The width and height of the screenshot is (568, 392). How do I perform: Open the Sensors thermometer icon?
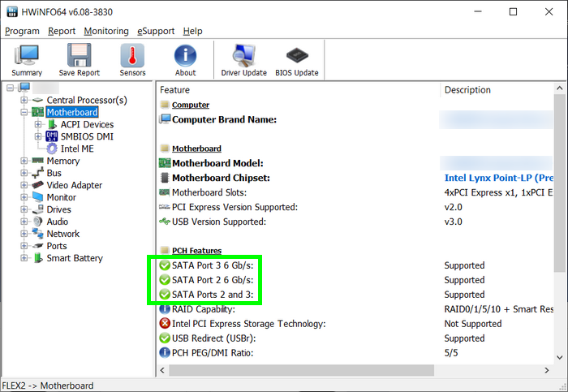(132, 55)
